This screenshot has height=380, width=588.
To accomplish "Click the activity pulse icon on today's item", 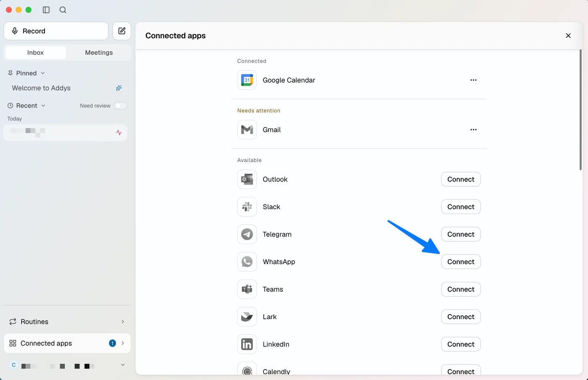I will 119,133.
